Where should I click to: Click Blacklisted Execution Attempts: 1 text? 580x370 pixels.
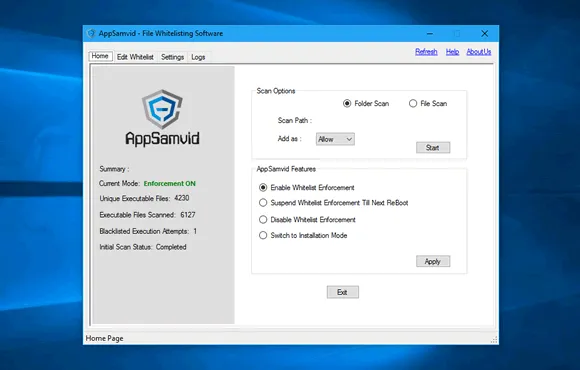(148, 231)
